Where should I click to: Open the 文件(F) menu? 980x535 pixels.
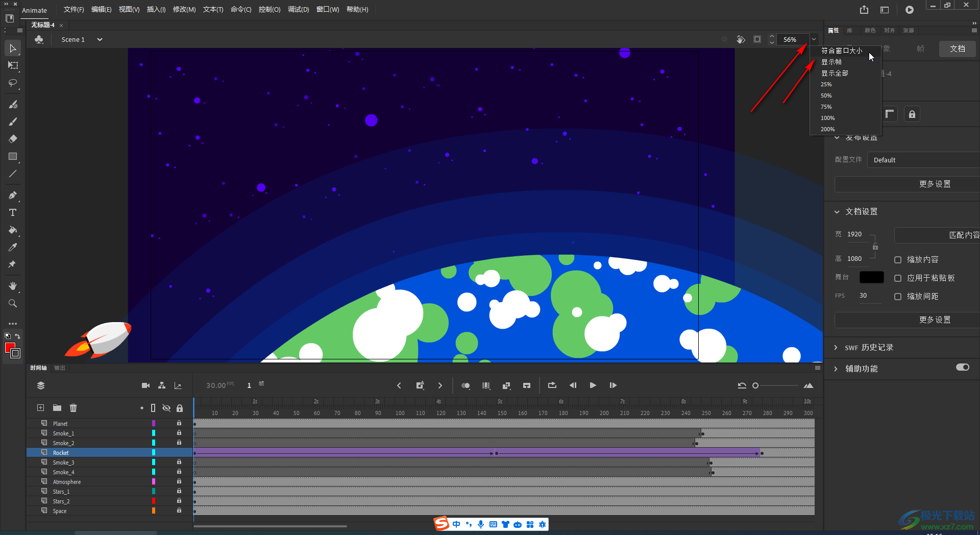73,10
